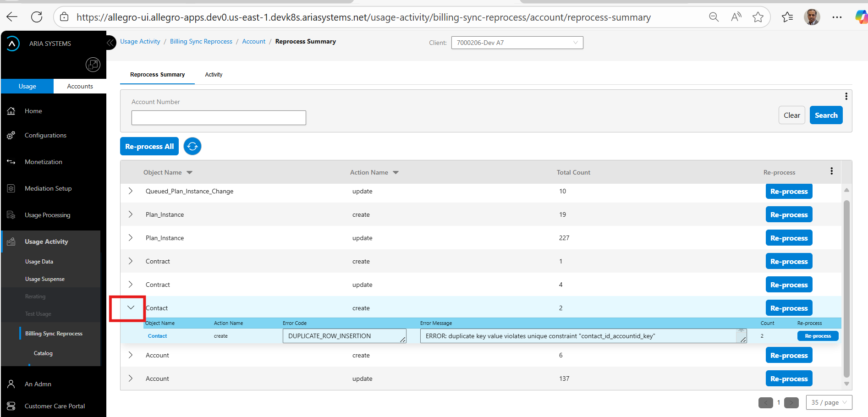Open the Client dropdown 7000206-Dev A7
Screen dimensions: 868x417
click(517, 43)
